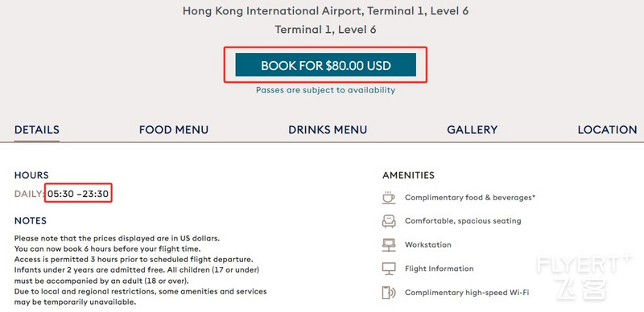Select the daily hours 05:30 –23:30 text
This screenshot has width=644, height=312.
(78, 193)
